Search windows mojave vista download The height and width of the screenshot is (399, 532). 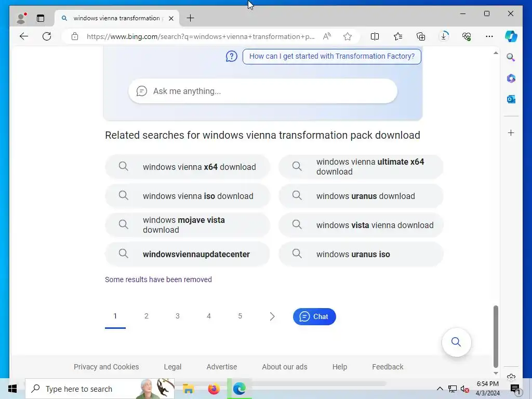(x=187, y=225)
